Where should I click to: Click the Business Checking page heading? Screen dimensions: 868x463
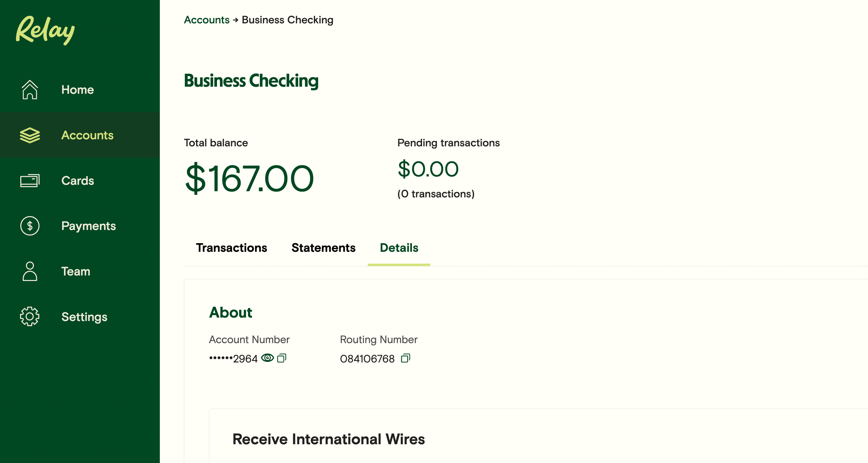pyautogui.click(x=251, y=81)
